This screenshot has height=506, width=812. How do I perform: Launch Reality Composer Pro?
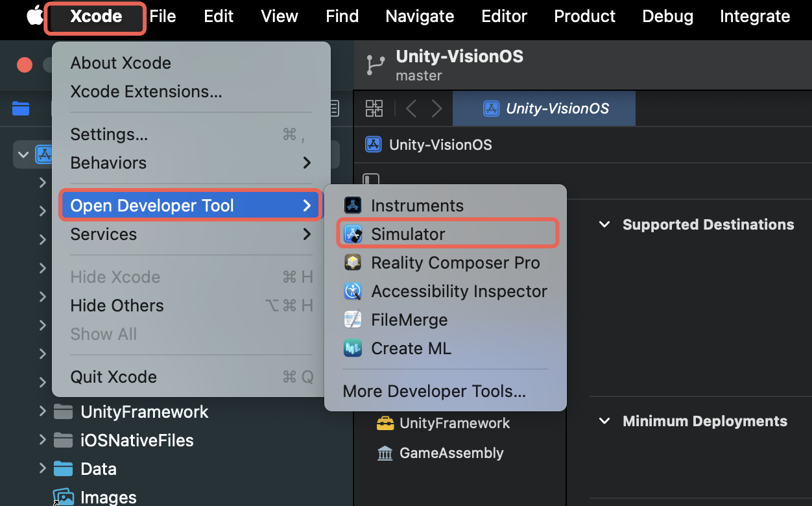tap(446, 263)
